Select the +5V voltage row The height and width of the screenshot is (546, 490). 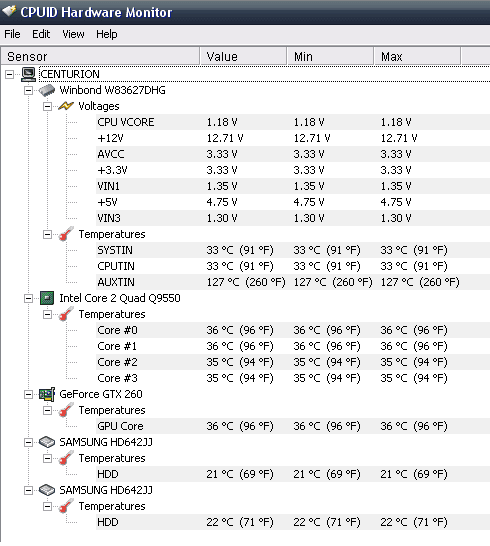point(293,202)
